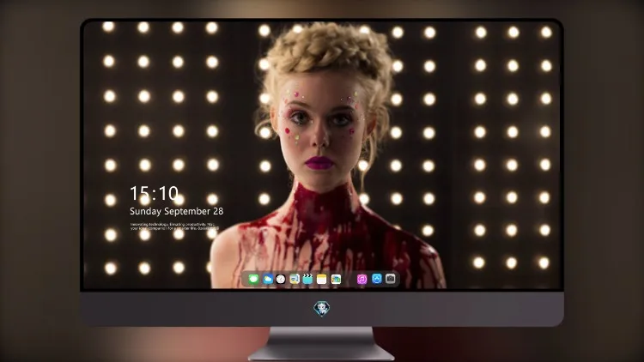Open the Clock app in dock
644x362 pixels.
(281, 280)
